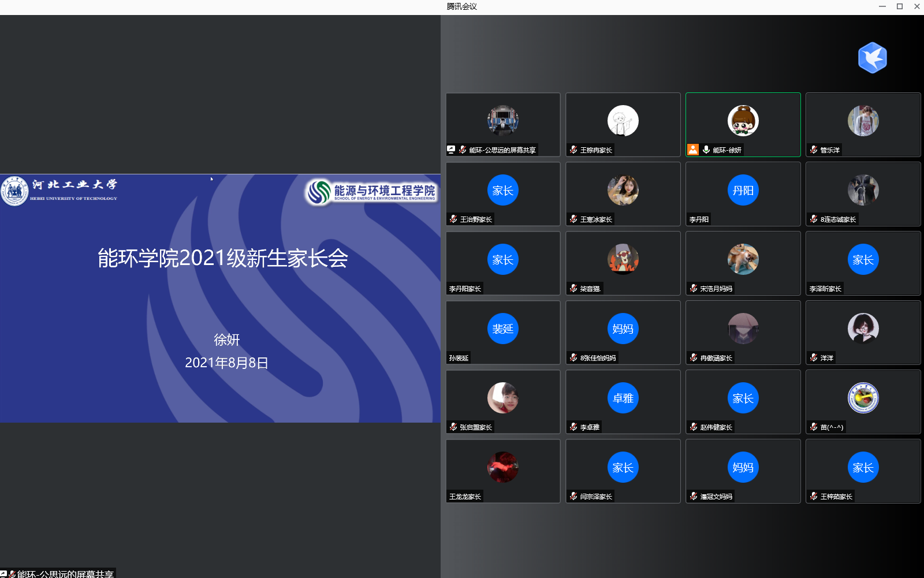Click the 能源与环境工程学院 logo on slide
The image size is (924, 578).
372,192
